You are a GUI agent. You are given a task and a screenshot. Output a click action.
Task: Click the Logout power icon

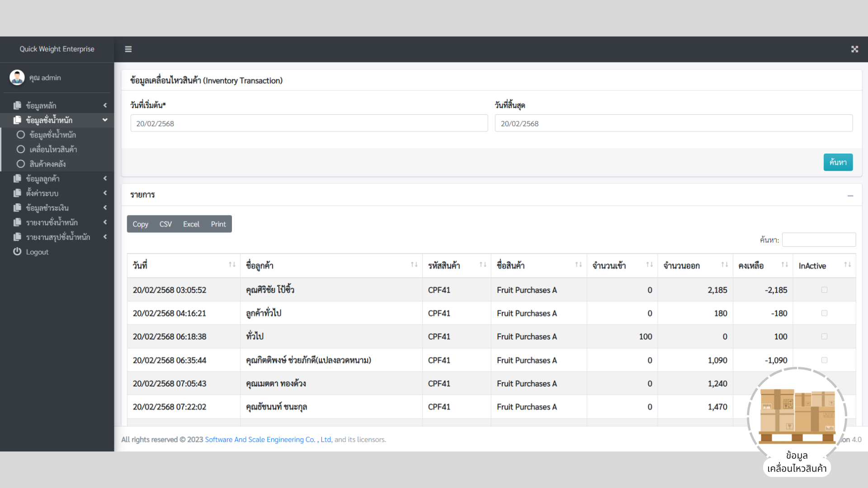pos(17,252)
